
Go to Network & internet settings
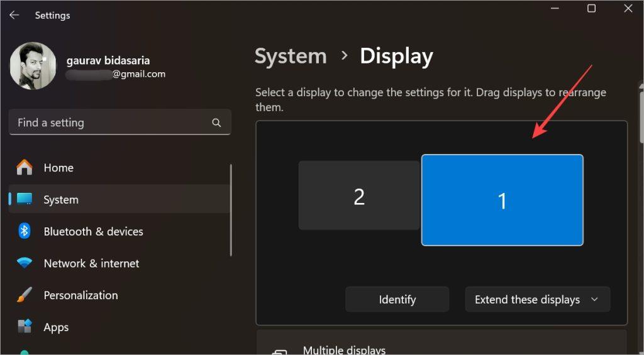pyautogui.click(x=119, y=263)
